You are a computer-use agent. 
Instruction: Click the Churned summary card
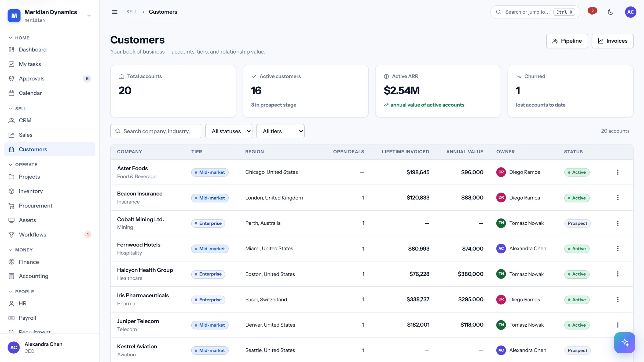tap(570, 91)
